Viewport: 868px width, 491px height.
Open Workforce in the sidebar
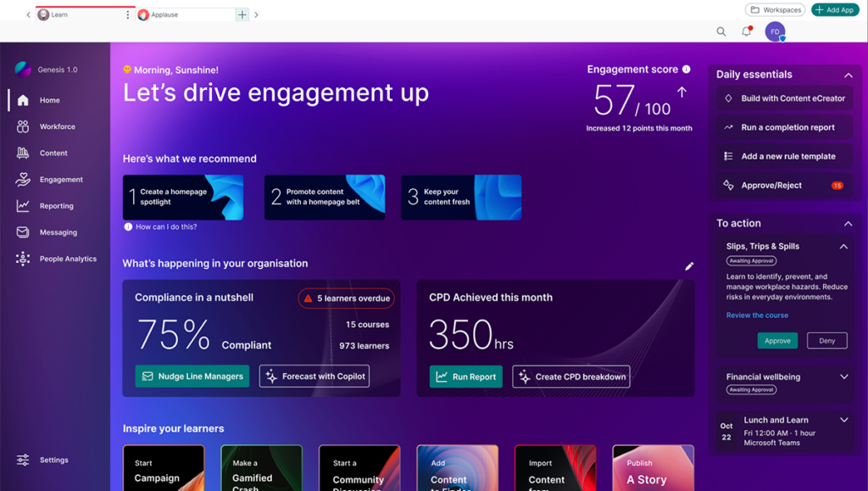click(57, 127)
